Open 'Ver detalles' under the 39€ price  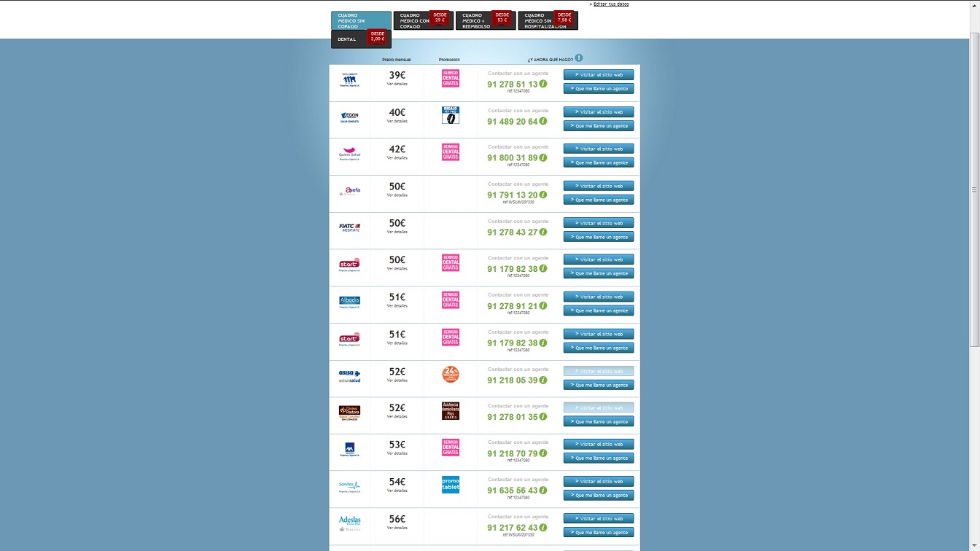pyautogui.click(x=397, y=84)
